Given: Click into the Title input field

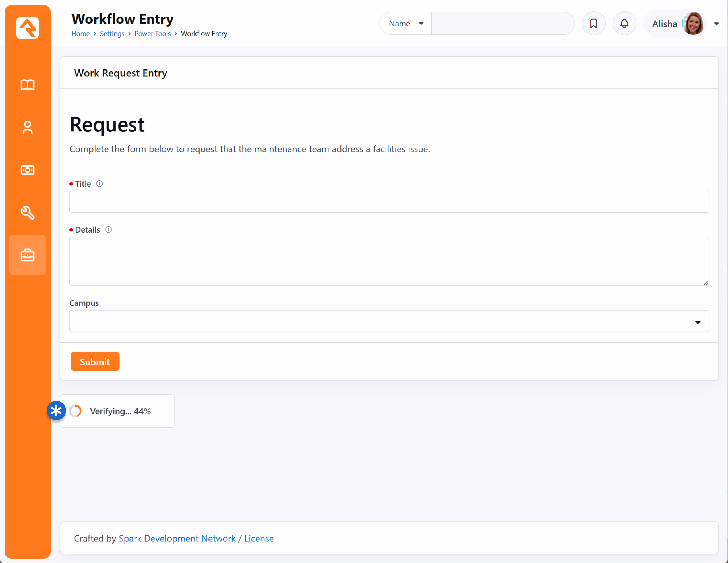Looking at the screenshot, I should pyautogui.click(x=389, y=202).
